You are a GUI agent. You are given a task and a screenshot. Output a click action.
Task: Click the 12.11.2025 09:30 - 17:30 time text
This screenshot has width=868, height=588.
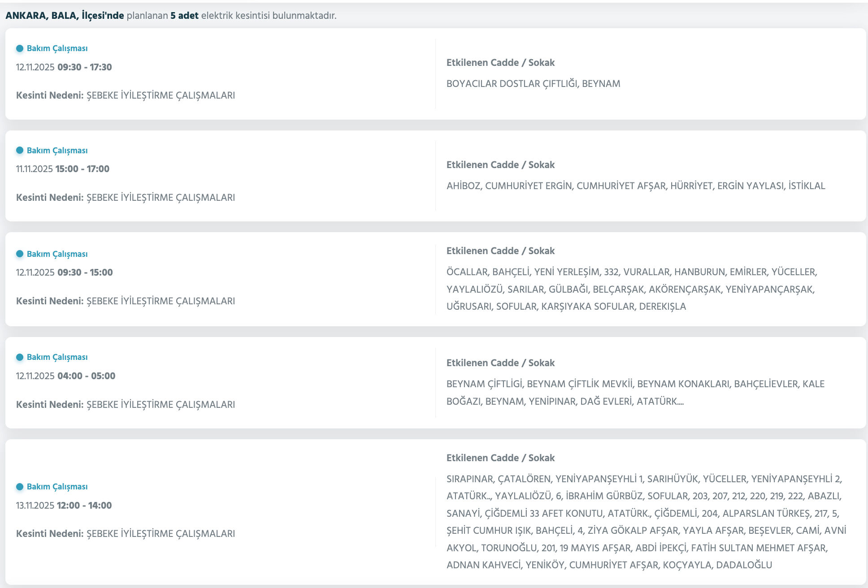(x=64, y=67)
